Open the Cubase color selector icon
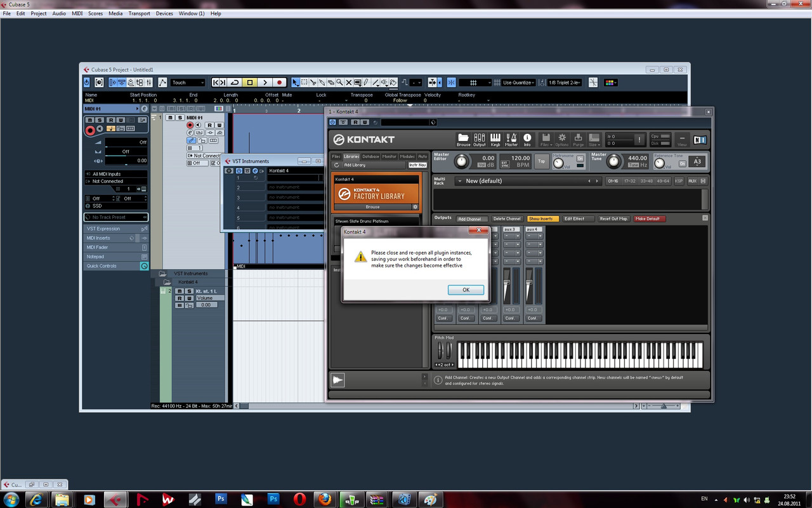 click(610, 83)
